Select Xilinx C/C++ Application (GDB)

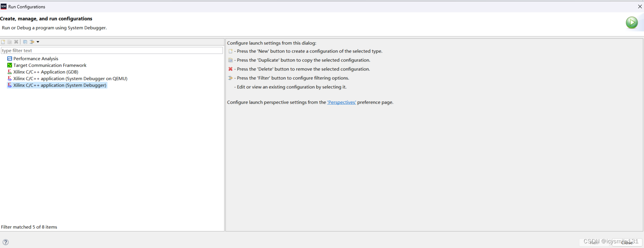click(x=46, y=72)
